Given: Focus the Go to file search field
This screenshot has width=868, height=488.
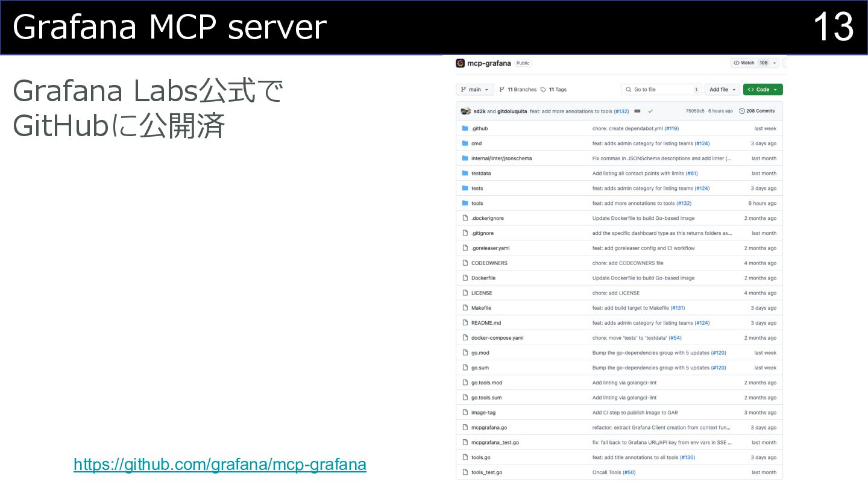Looking at the screenshot, I should click(x=661, y=90).
